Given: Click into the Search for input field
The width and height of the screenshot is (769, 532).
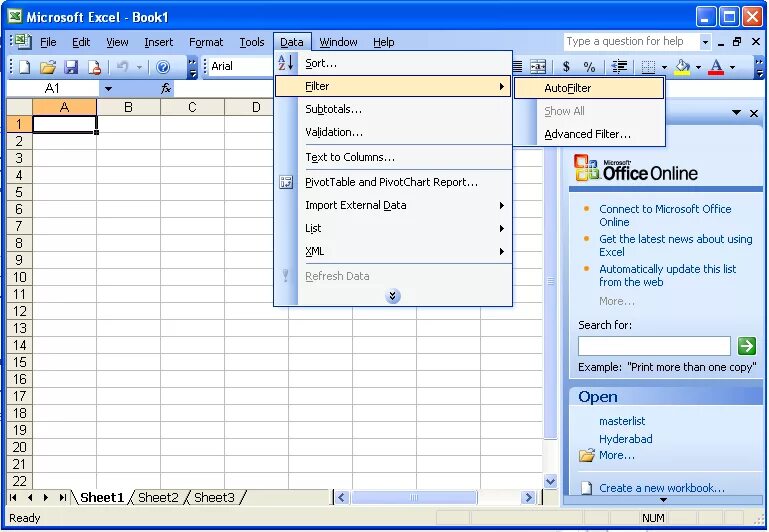Looking at the screenshot, I should (x=654, y=346).
